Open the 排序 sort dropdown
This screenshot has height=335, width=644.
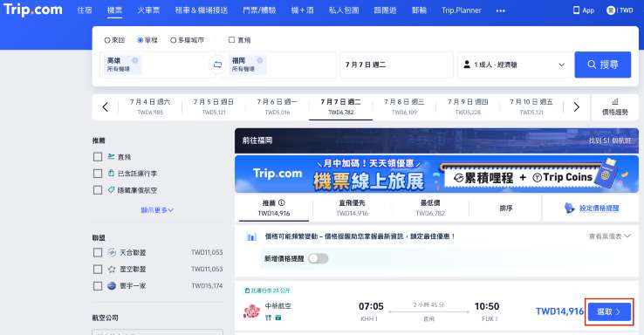(505, 209)
